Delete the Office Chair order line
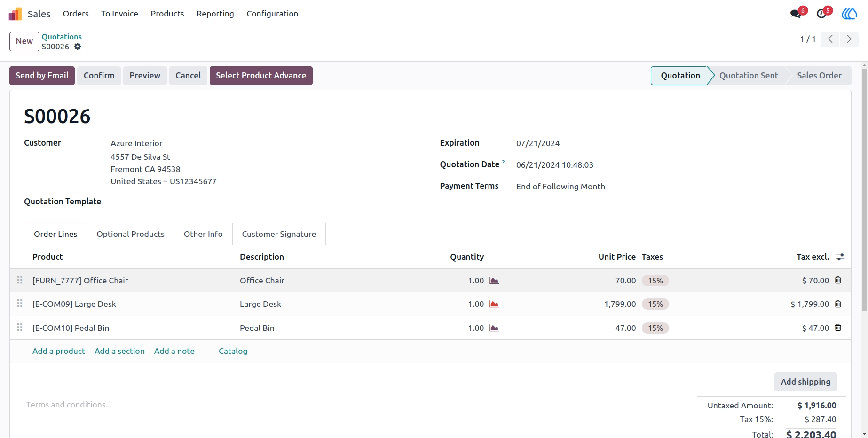 [838, 280]
